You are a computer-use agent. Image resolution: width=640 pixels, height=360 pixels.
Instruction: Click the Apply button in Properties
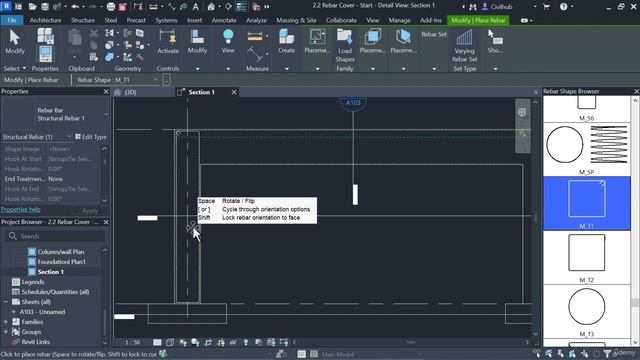pos(90,211)
